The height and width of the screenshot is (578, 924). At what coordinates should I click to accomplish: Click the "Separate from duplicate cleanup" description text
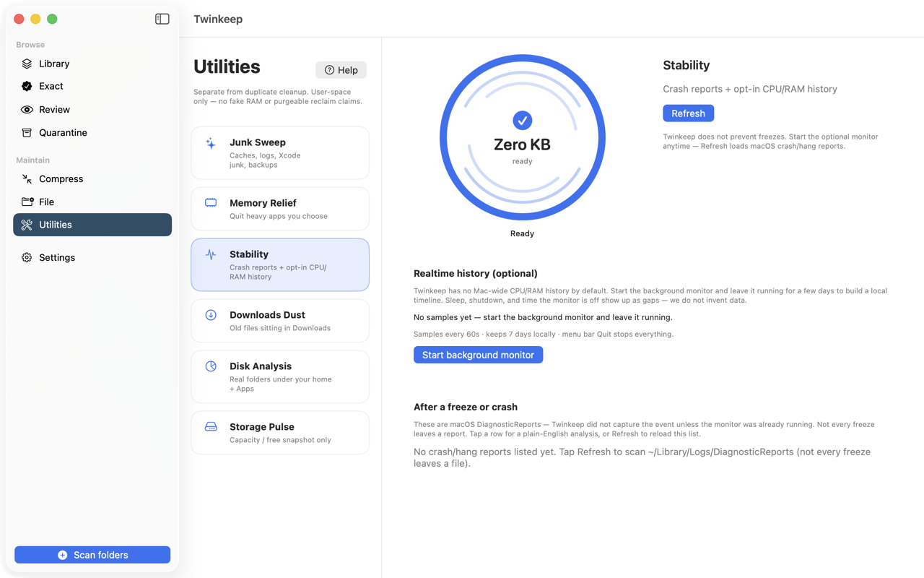coord(278,97)
